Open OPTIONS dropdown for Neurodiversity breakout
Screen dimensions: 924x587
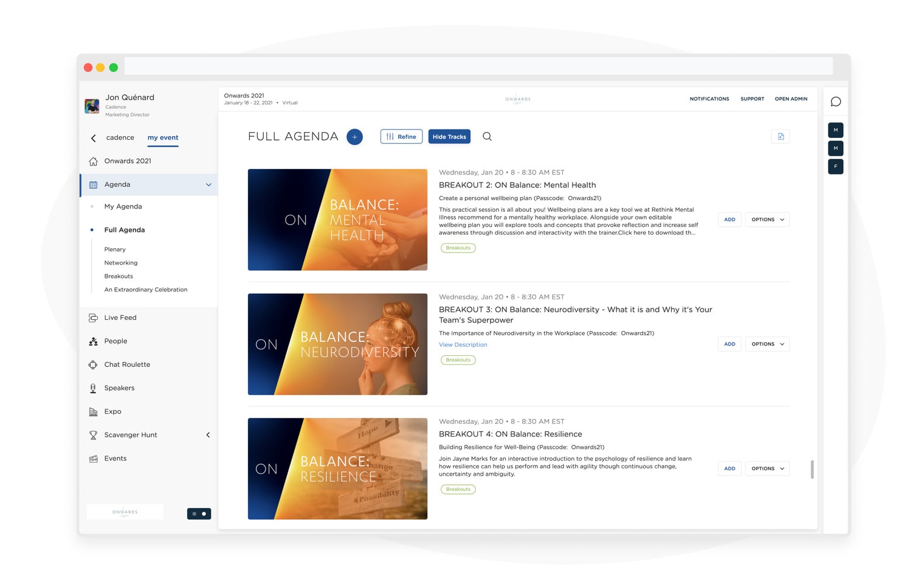[x=767, y=344]
